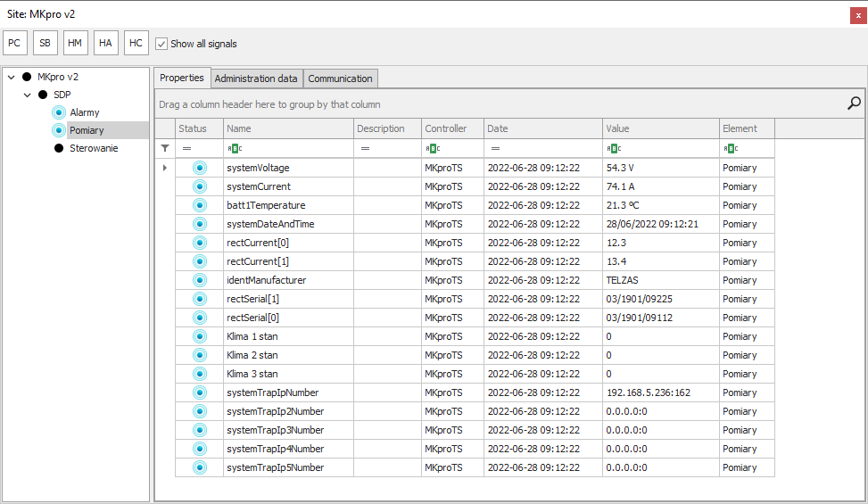
Task: Click the status icon of systemTrapIpNumber row
Action: [200, 392]
